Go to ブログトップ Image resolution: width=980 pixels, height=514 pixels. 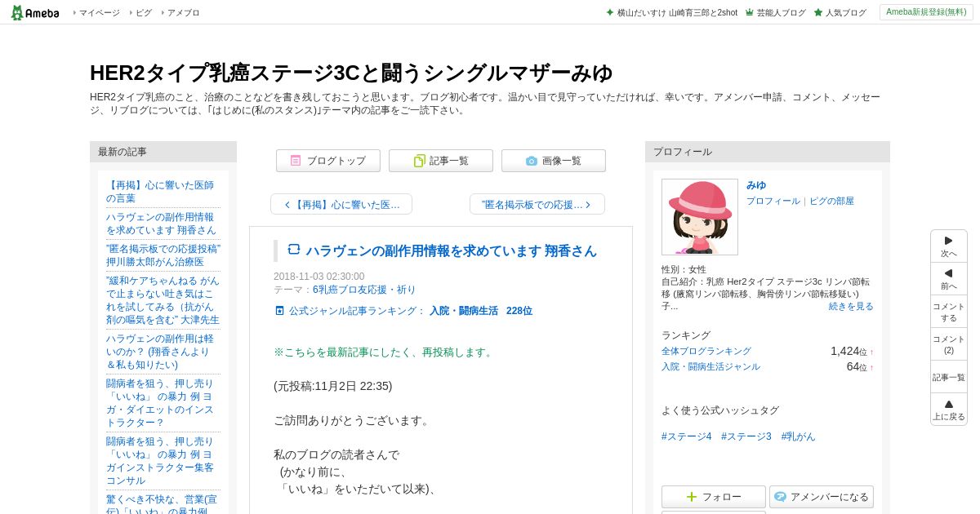point(328,161)
